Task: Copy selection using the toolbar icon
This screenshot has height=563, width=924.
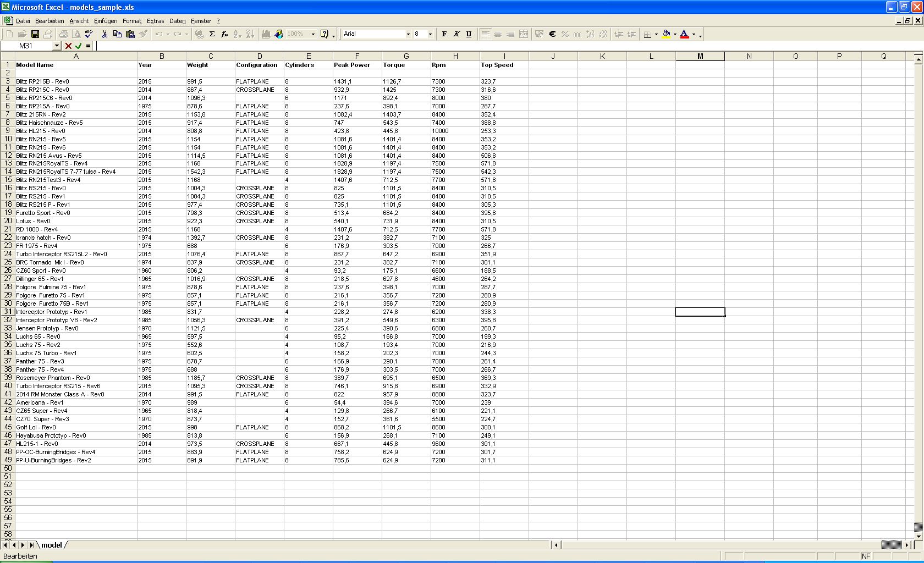Action: 117,34
